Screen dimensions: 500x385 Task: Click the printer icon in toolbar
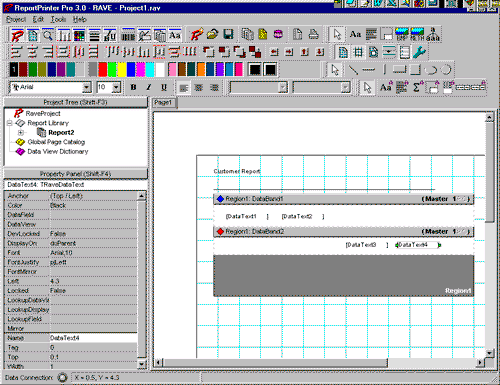tap(313, 35)
